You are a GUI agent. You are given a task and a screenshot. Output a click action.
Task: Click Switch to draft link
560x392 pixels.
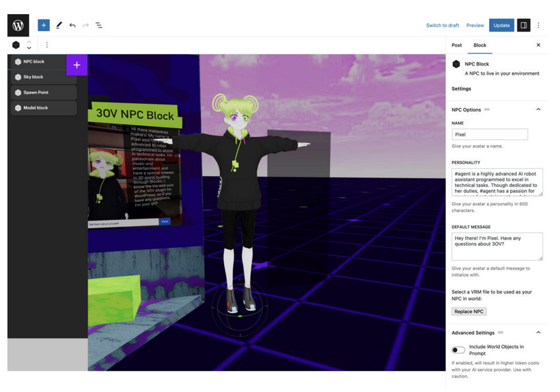443,26
